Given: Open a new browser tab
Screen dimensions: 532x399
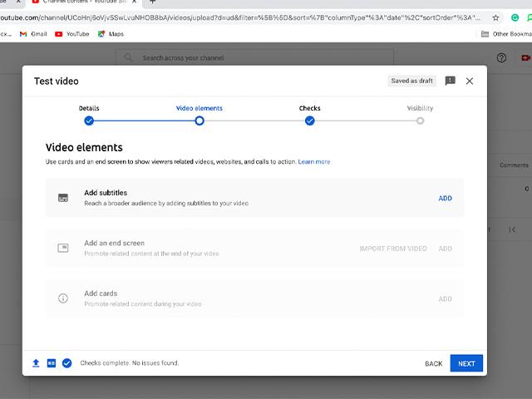Looking at the screenshot, I should pyautogui.click(x=153, y=2).
